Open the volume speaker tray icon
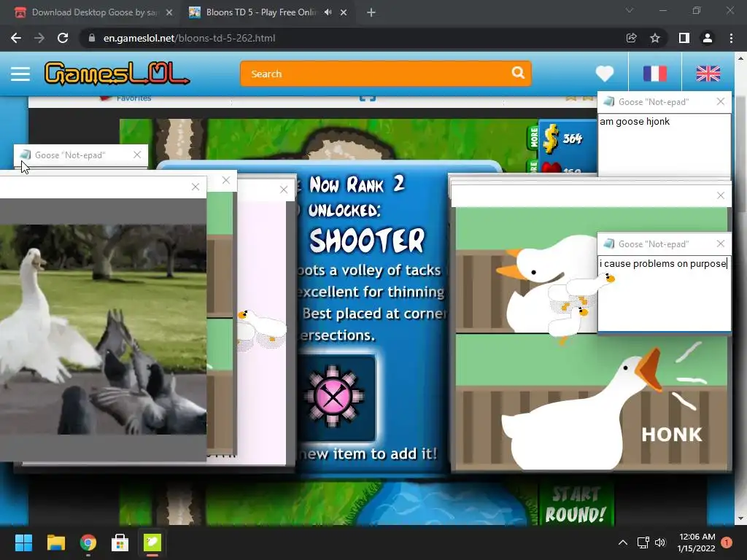 tap(660, 542)
